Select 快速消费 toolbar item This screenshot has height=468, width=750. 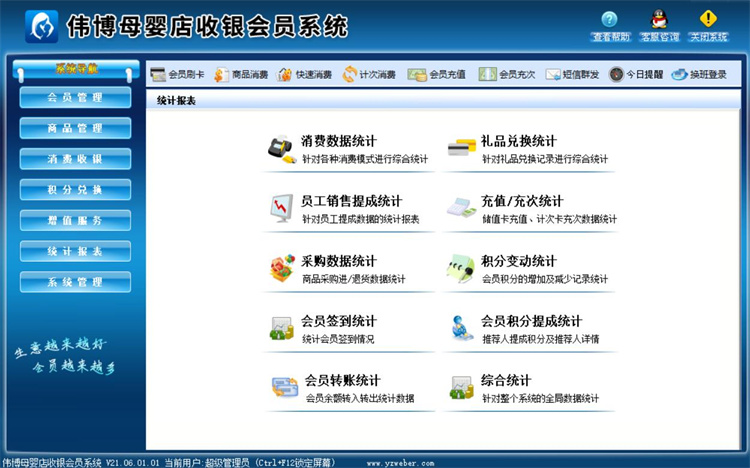(x=304, y=75)
